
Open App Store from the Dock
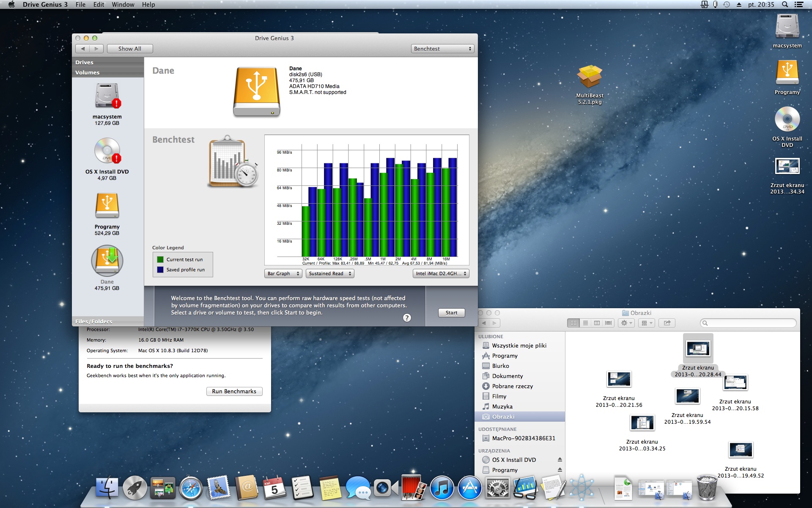[x=470, y=488]
